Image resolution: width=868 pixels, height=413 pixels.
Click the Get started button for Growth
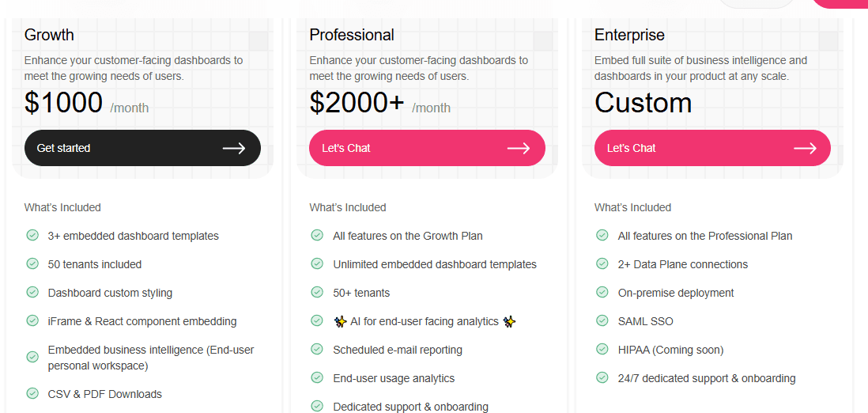(x=142, y=148)
